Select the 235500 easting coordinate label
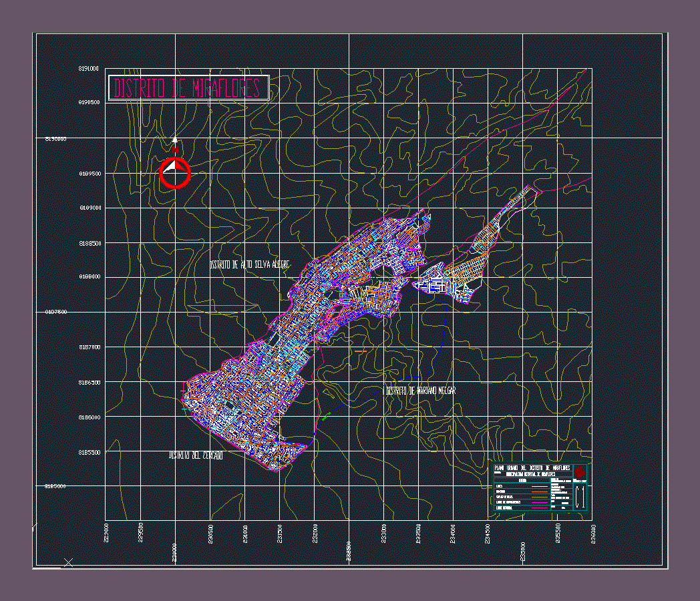Screen dimensions: 700x601 pos(558,534)
